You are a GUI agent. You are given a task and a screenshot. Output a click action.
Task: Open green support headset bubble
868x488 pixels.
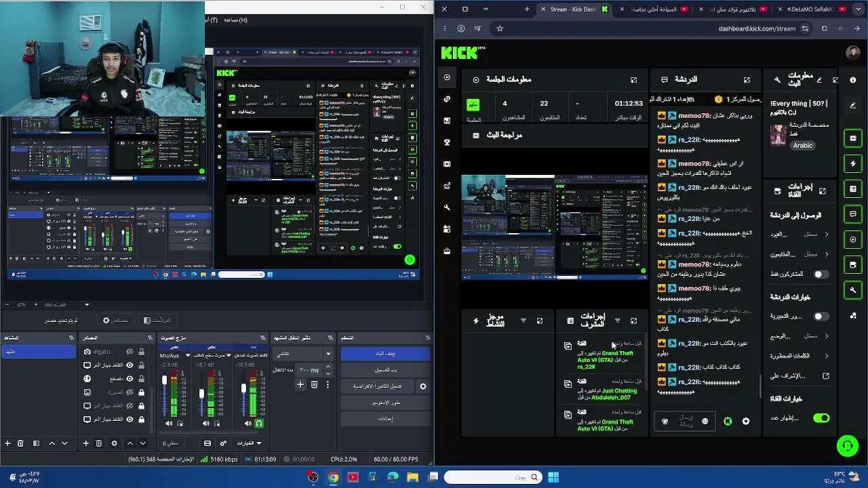pos(847,445)
